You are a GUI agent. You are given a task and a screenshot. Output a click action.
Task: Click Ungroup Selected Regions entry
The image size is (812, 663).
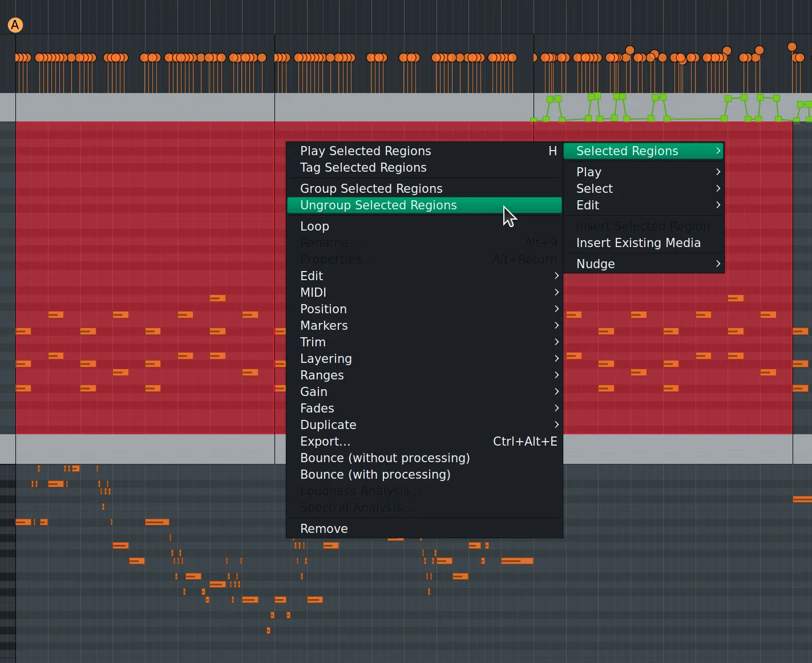[x=425, y=205]
